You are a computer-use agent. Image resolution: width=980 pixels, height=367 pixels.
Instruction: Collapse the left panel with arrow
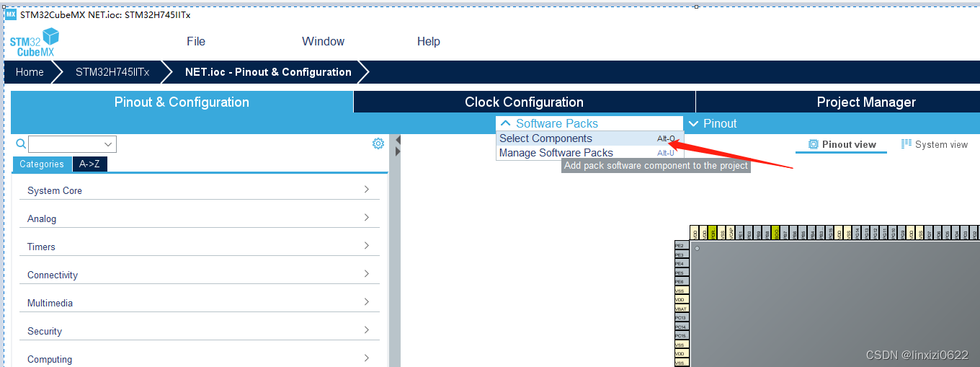click(x=397, y=140)
